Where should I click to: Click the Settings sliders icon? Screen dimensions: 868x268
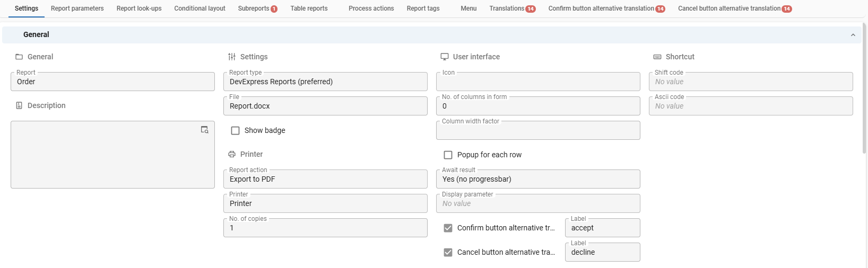tap(232, 57)
